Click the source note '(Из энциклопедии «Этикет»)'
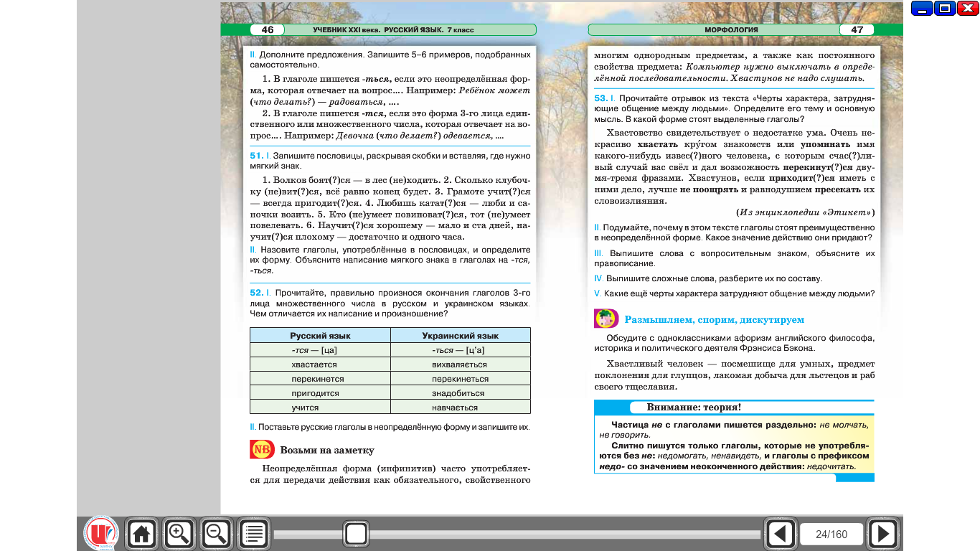Viewport: 980px width, 551px height. [x=805, y=212]
